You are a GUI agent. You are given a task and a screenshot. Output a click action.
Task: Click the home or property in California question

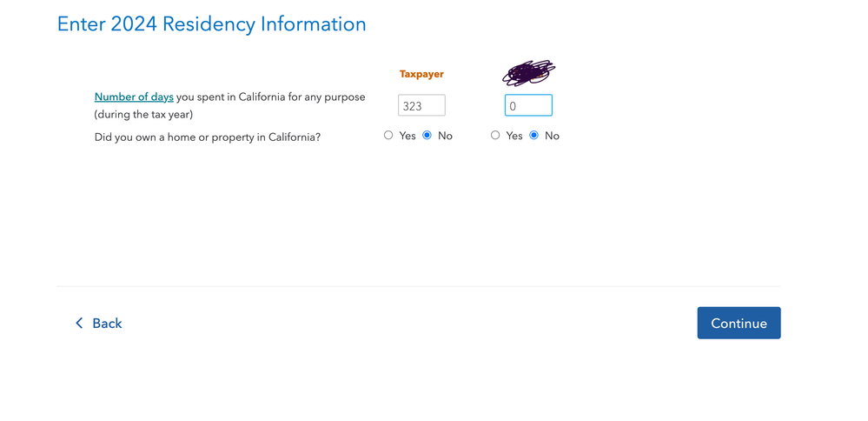[208, 137]
